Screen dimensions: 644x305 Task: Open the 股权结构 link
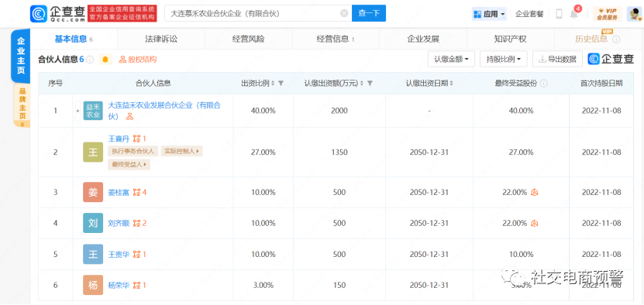click(x=138, y=60)
